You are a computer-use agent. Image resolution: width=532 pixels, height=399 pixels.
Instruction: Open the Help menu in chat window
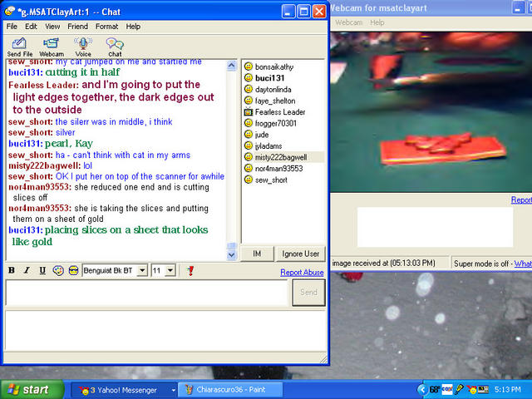coord(133,27)
